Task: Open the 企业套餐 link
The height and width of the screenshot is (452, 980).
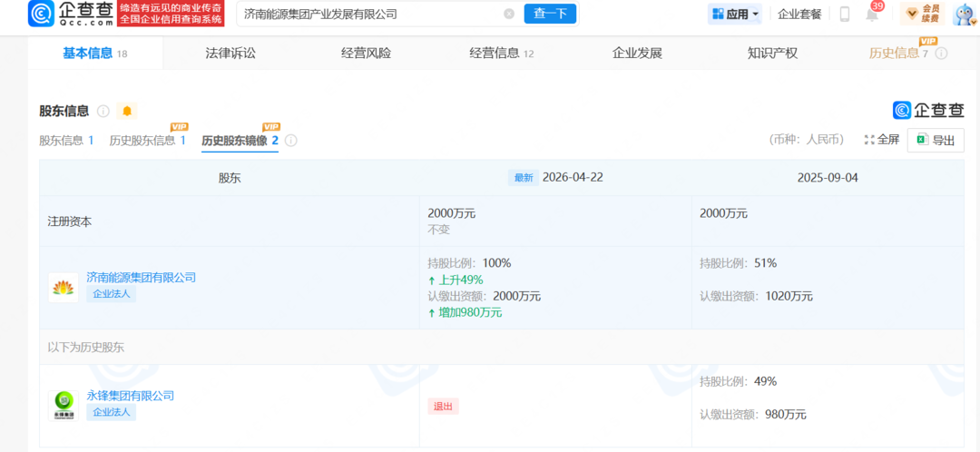Action: [799, 14]
